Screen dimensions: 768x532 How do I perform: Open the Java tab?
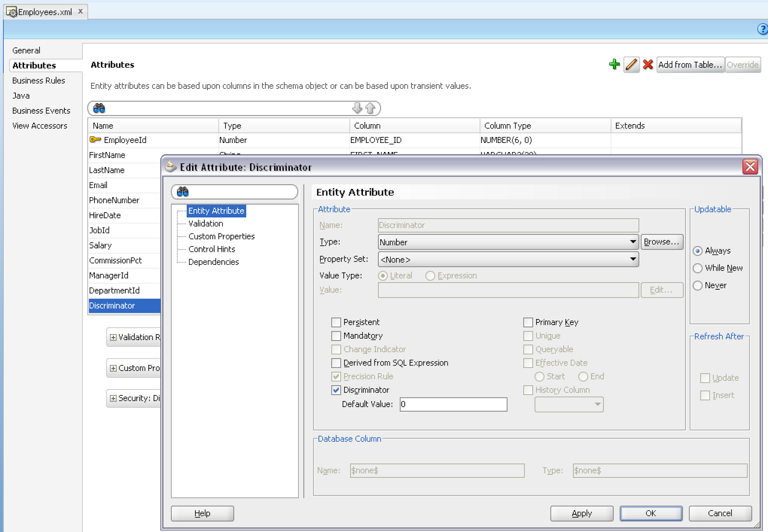click(x=21, y=95)
